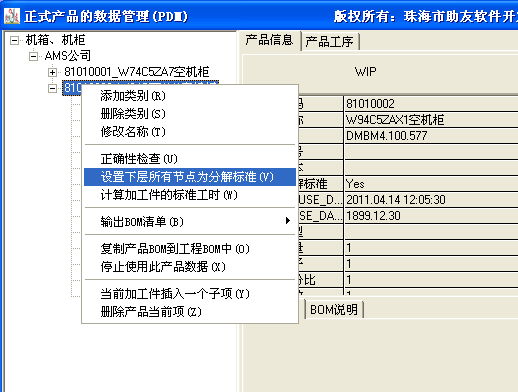Open the 输出BOM清单 submenu arrow

point(288,221)
